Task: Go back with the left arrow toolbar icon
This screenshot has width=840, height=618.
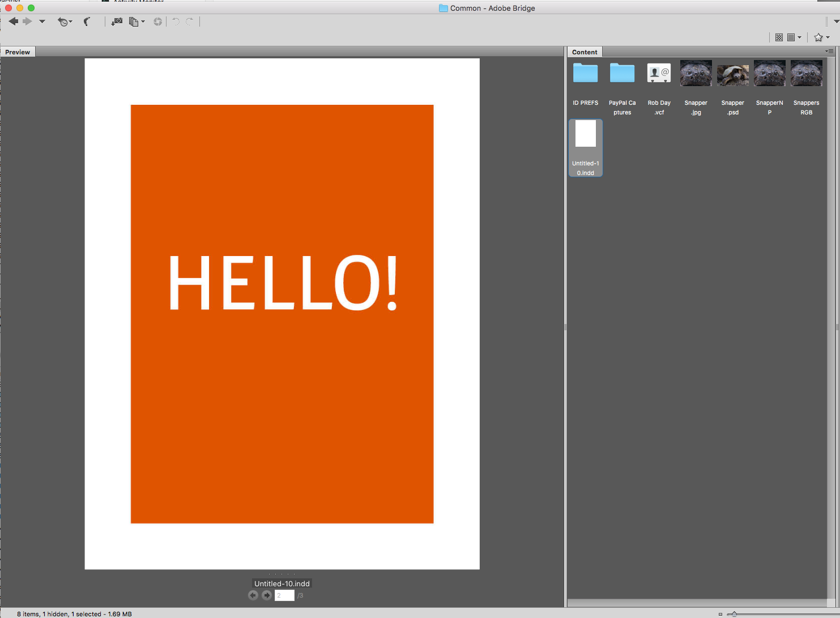Action: (13, 22)
